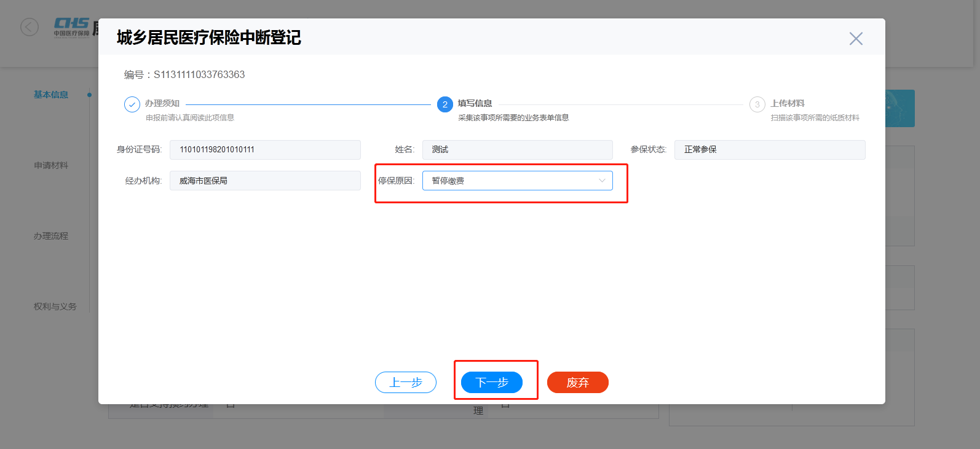Click the chevron arrow in 停保原因 box
This screenshot has width=980, height=449.
pyautogui.click(x=602, y=181)
